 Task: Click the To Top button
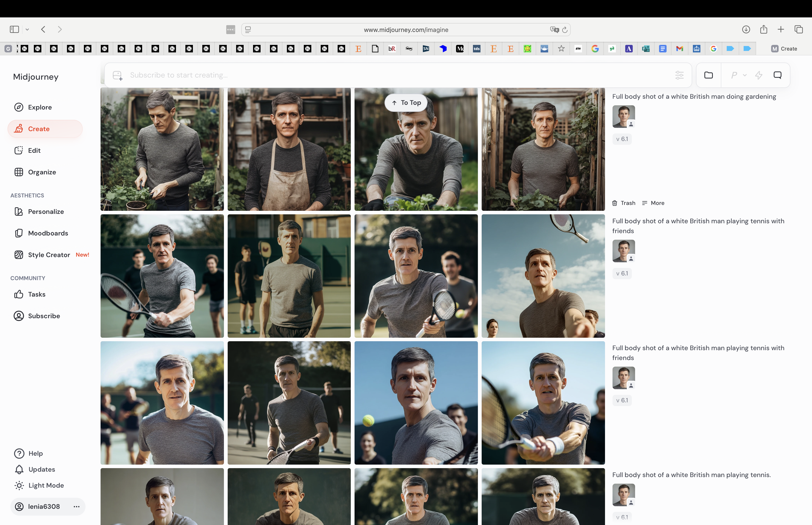pos(406,103)
